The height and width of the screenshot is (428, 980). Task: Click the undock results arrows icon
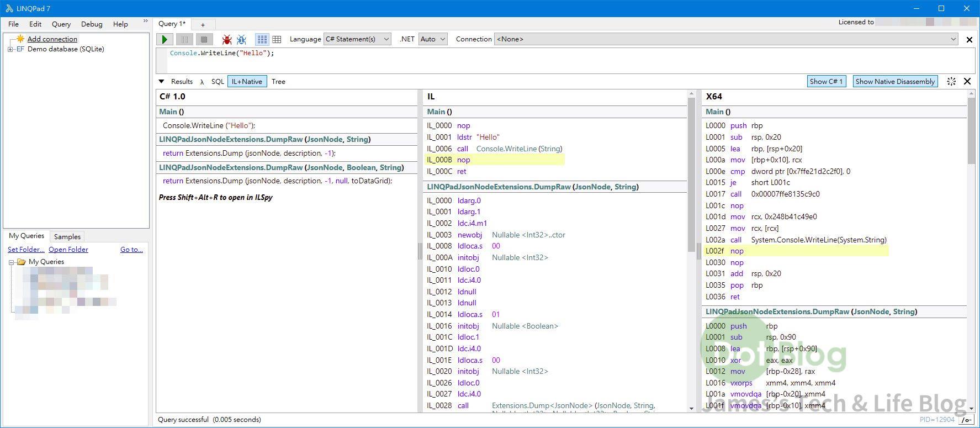point(951,81)
